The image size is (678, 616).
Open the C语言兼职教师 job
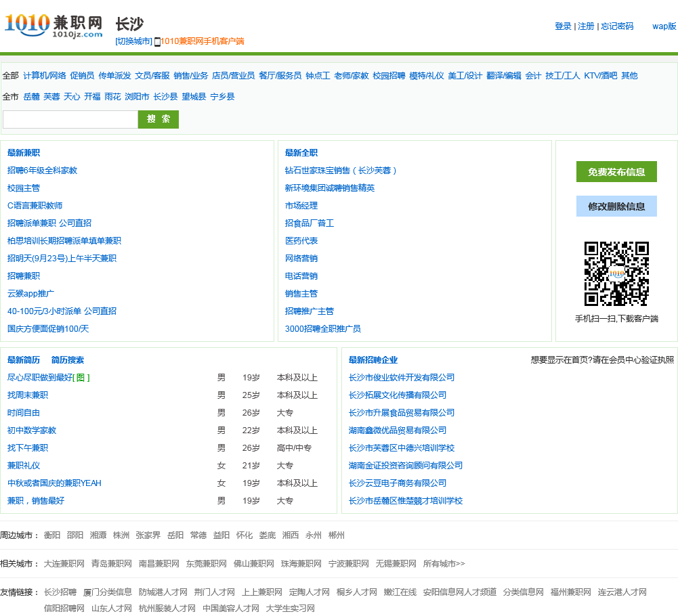(35, 206)
